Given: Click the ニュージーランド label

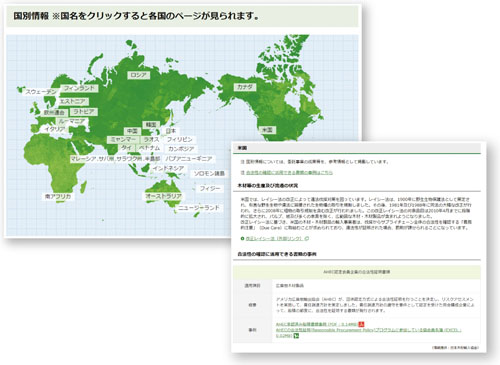Looking at the screenshot, I should (199, 208).
